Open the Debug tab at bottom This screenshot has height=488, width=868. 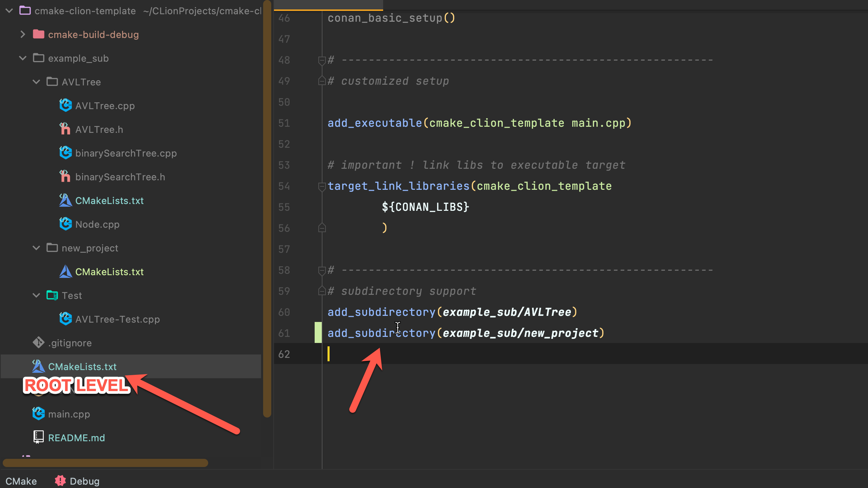click(x=84, y=481)
